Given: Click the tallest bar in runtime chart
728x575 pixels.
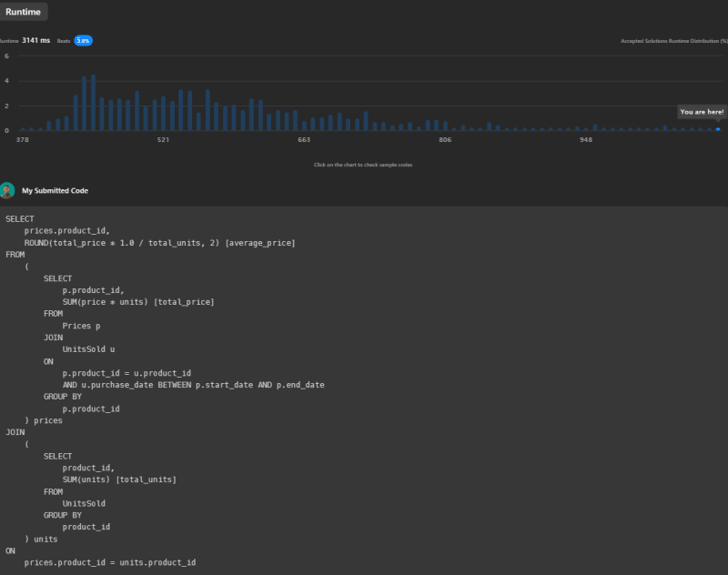Looking at the screenshot, I should click(94, 102).
